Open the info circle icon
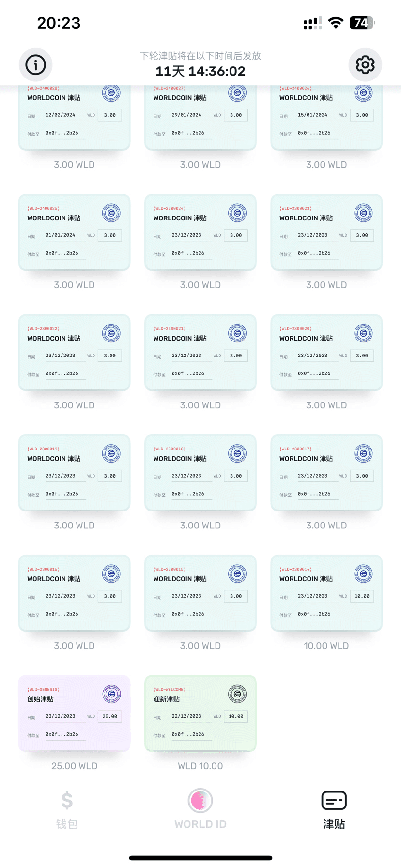Viewport: 401px width, 868px height. [35, 64]
